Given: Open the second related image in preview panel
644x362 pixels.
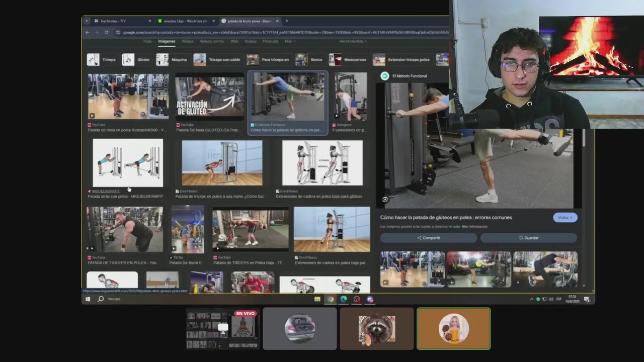Looking at the screenshot, I should click(478, 269).
